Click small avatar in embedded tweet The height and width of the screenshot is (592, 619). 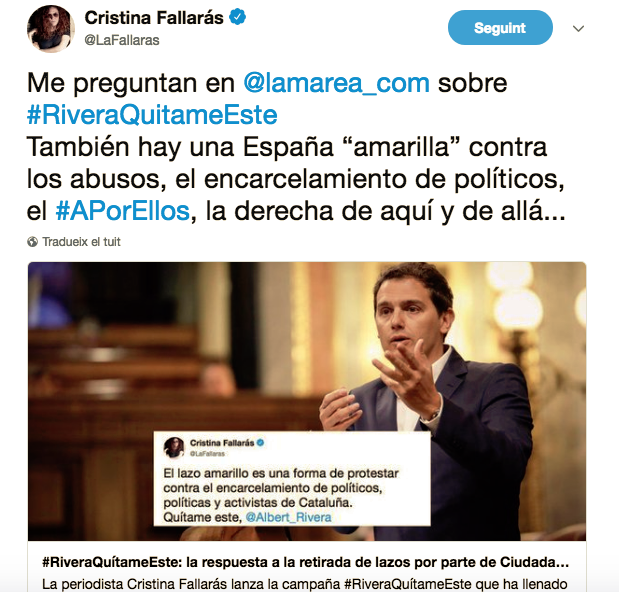(x=174, y=447)
